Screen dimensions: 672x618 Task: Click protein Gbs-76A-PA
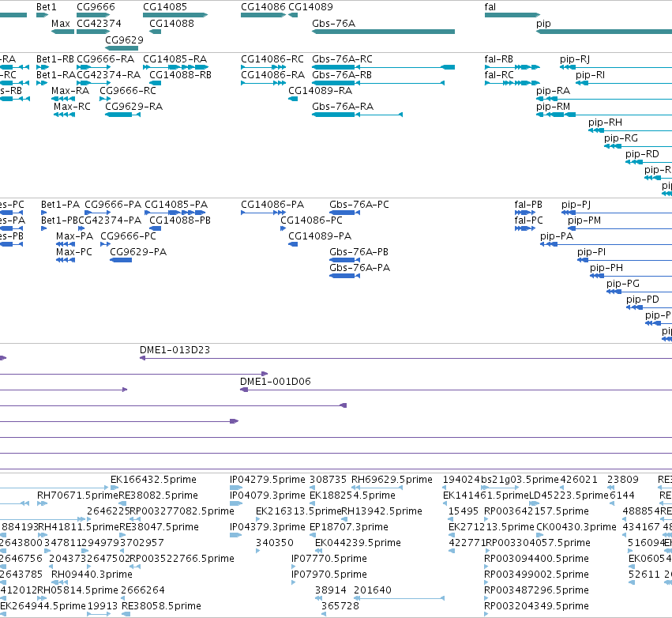tap(359, 268)
